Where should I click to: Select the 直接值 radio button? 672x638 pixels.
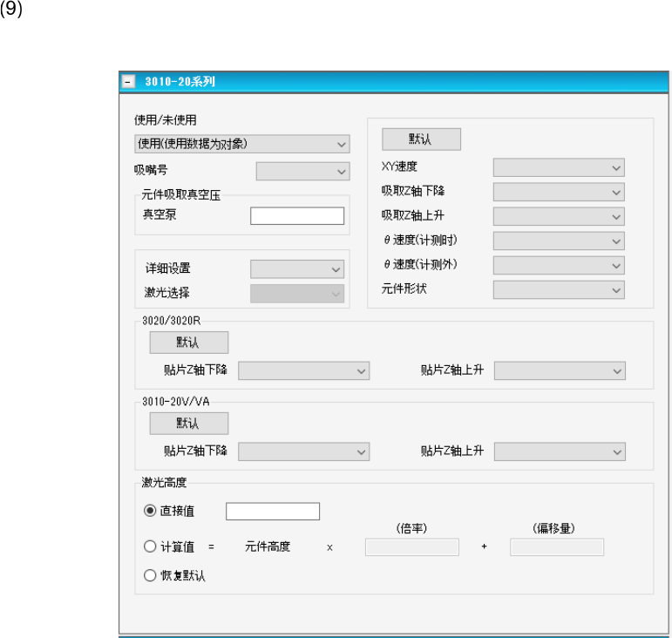pos(150,511)
